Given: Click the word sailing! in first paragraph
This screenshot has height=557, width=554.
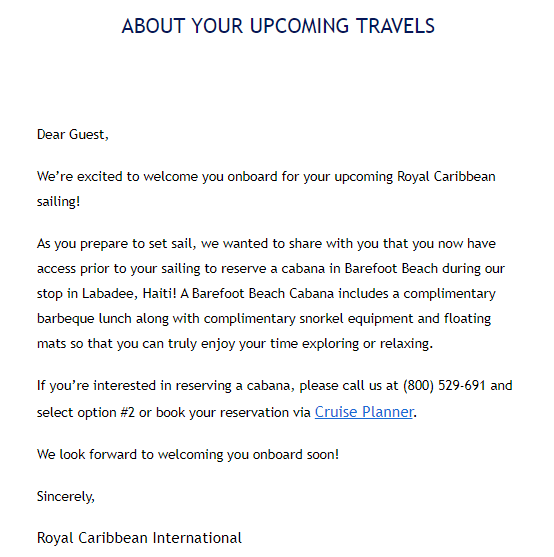Looking at the screenshot, I should [59, 202].
